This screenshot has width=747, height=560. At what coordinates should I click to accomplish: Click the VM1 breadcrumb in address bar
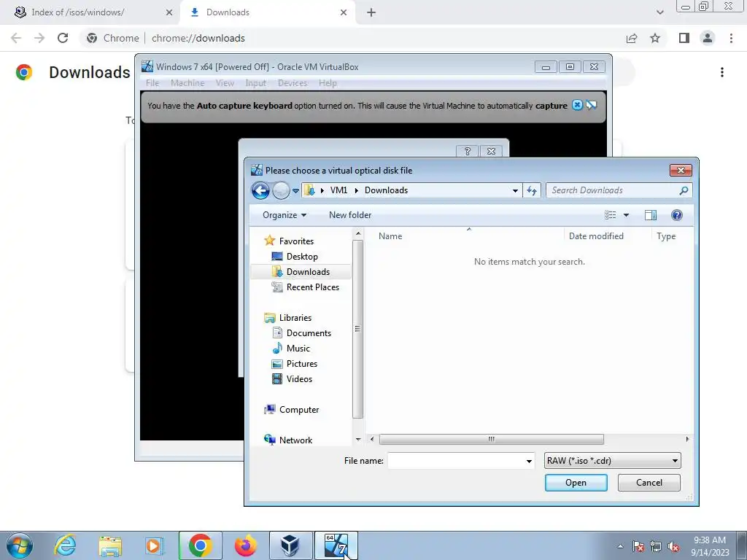(338, 190)
